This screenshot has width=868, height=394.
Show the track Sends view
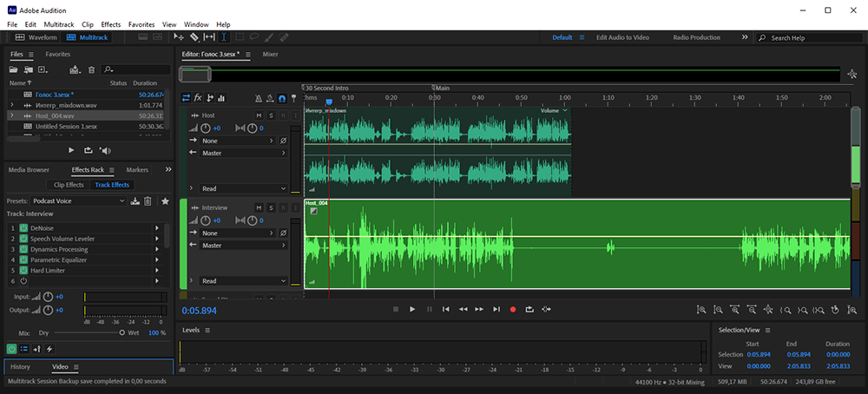(210, 98)
